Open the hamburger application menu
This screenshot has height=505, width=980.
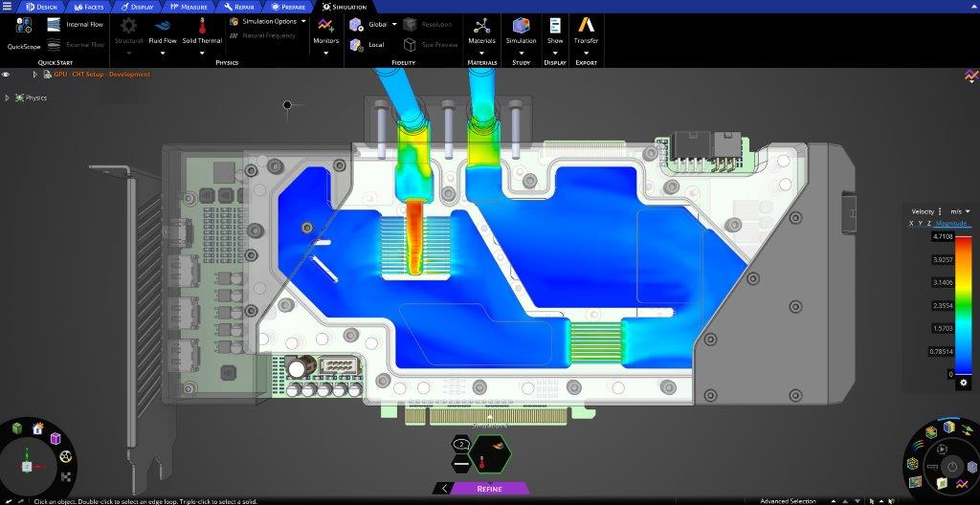7,7
